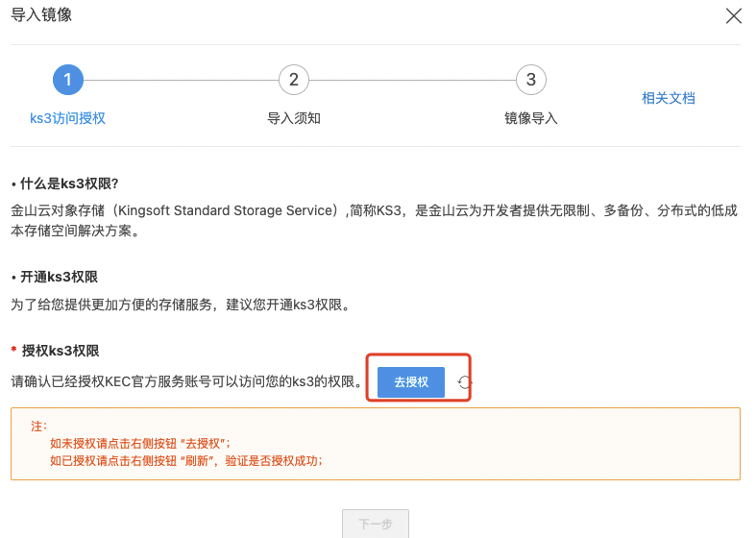
Task: Open the 相关文档 link
Action: [x=668, y=98]
